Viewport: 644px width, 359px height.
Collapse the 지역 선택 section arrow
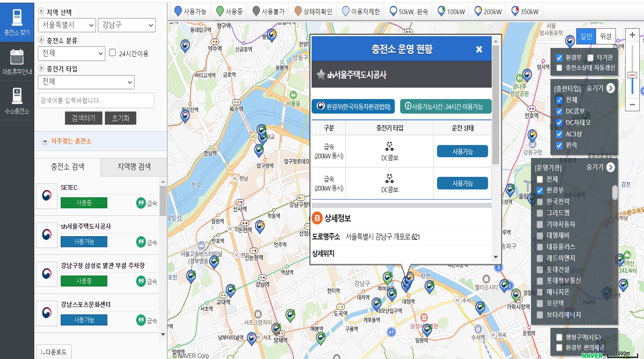(x=41, y=11)
